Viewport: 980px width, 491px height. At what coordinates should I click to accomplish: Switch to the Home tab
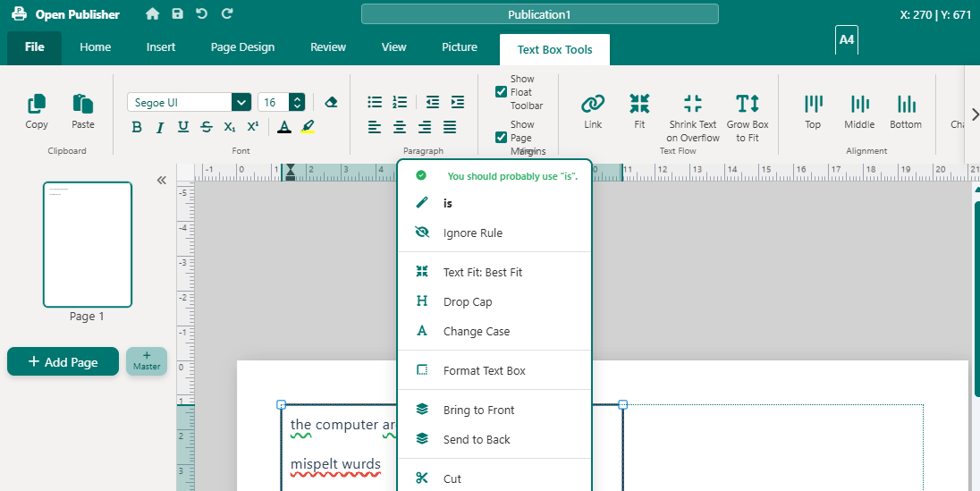tap(95, 47)
